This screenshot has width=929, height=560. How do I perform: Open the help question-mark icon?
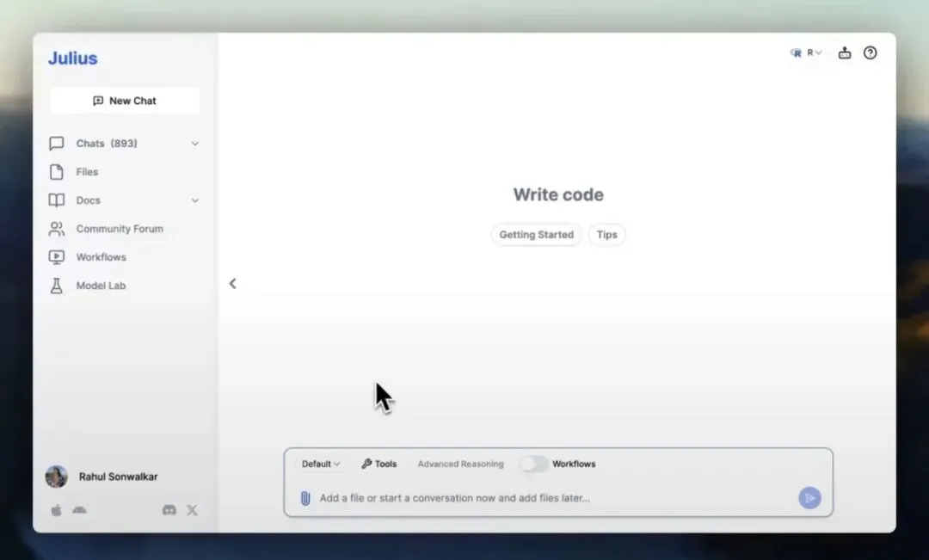click(x=870, y=52)
